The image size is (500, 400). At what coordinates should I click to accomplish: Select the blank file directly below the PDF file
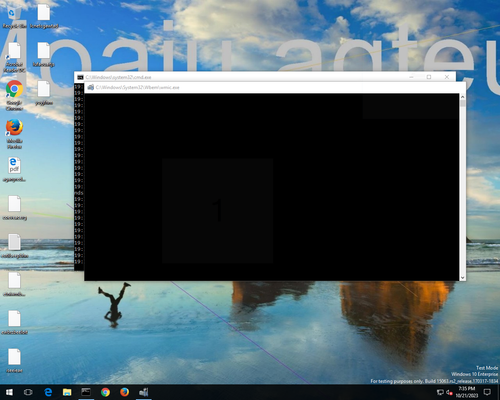[x=14, y=208]
